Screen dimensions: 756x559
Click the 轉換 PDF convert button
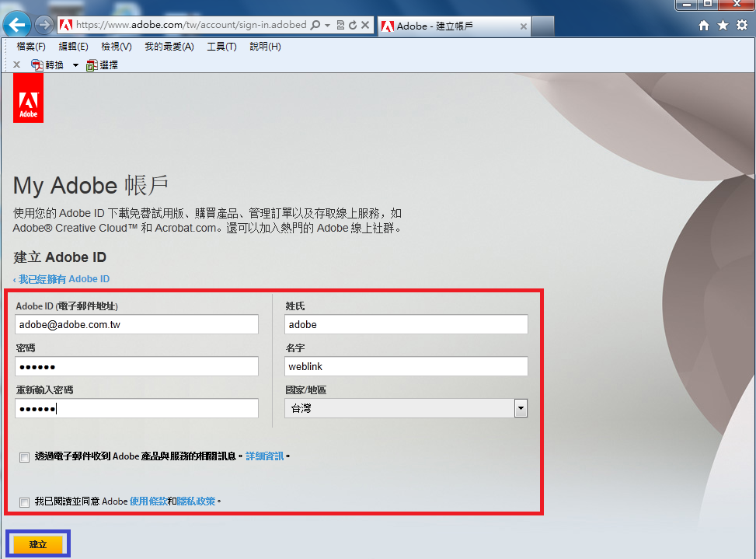tap(47, 65)
